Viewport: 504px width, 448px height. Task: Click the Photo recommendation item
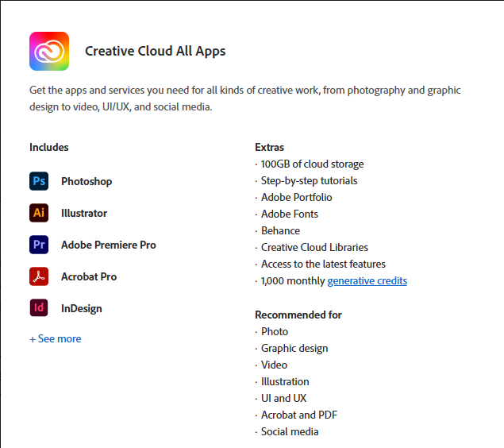(275, 331)
